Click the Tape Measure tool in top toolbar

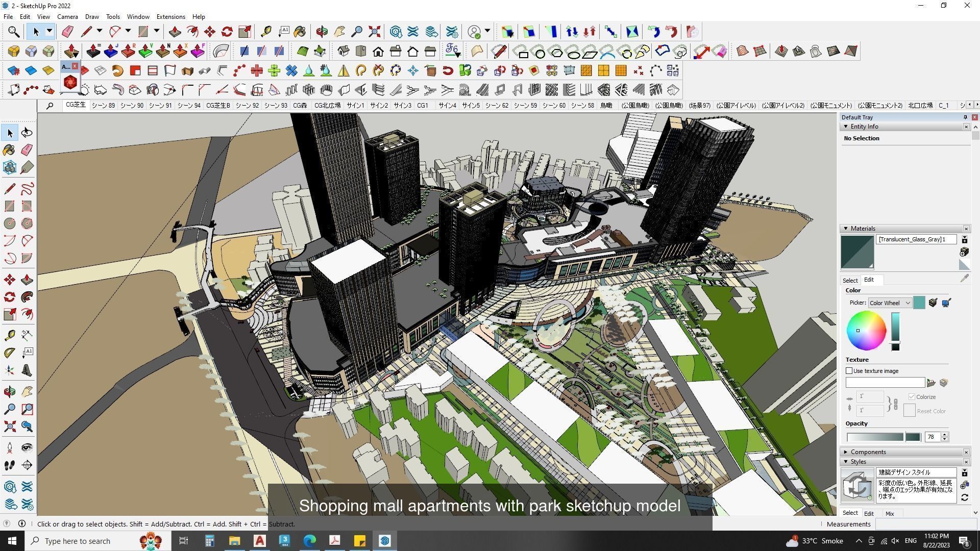(x=266, y=32)
